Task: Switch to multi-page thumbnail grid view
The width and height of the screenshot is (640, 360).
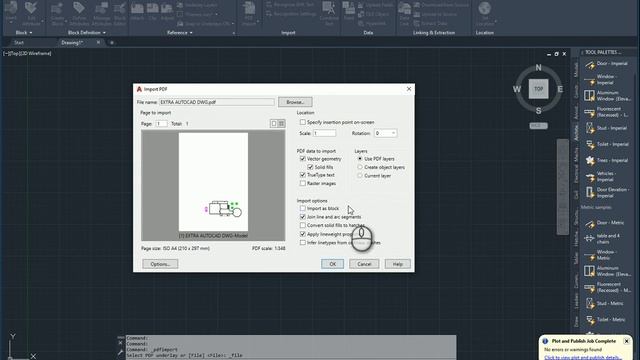Action: pyautogui.click(x=281, y=123)
